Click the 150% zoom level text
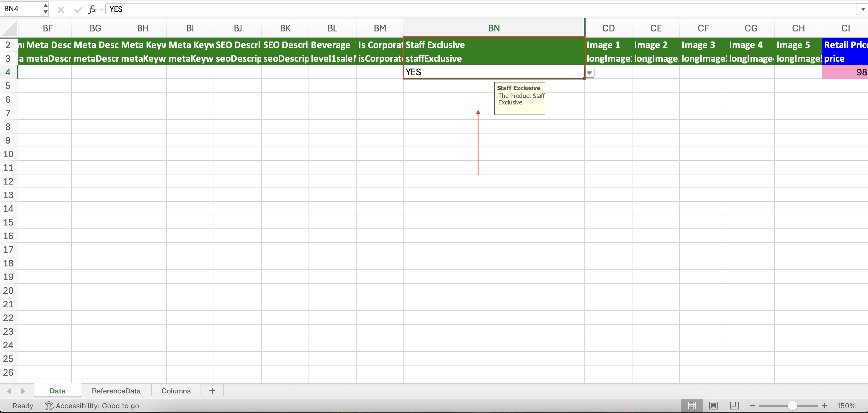 [x=846, y=406]
